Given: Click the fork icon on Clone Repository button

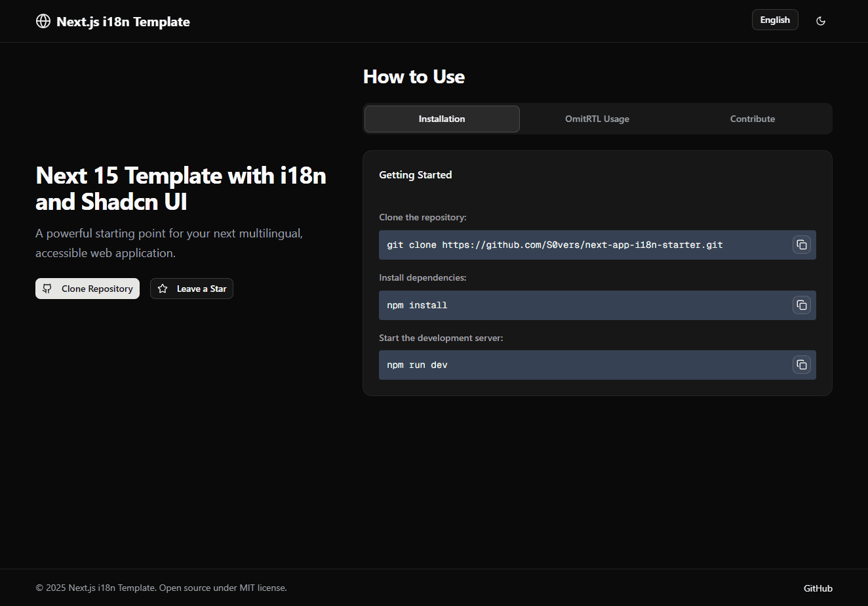Looking at the screenshot, I should (47, 289).
